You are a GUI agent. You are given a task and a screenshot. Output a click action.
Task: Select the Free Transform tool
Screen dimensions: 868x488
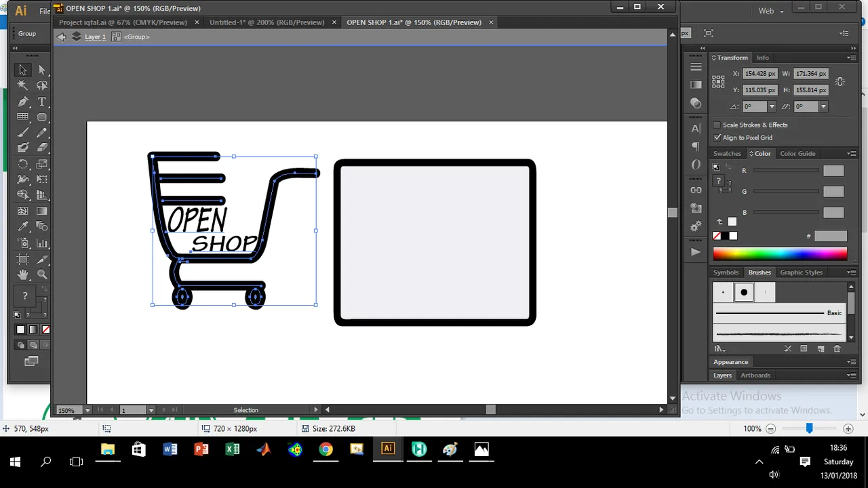click(42, 180)
